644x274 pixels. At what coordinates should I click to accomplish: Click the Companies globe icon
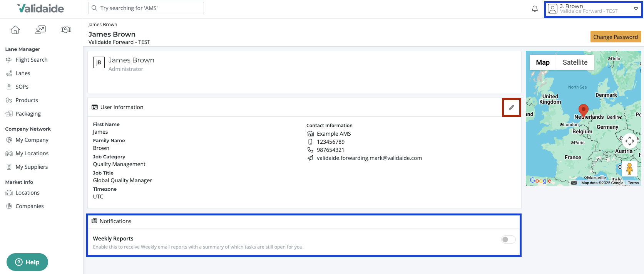(x=9, y=206)
